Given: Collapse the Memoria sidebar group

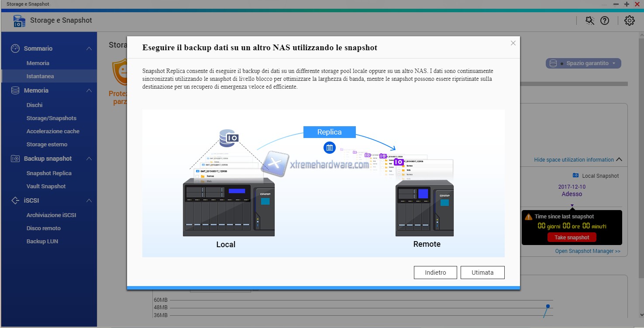Looking at the screenshot, I should point(89,90).
